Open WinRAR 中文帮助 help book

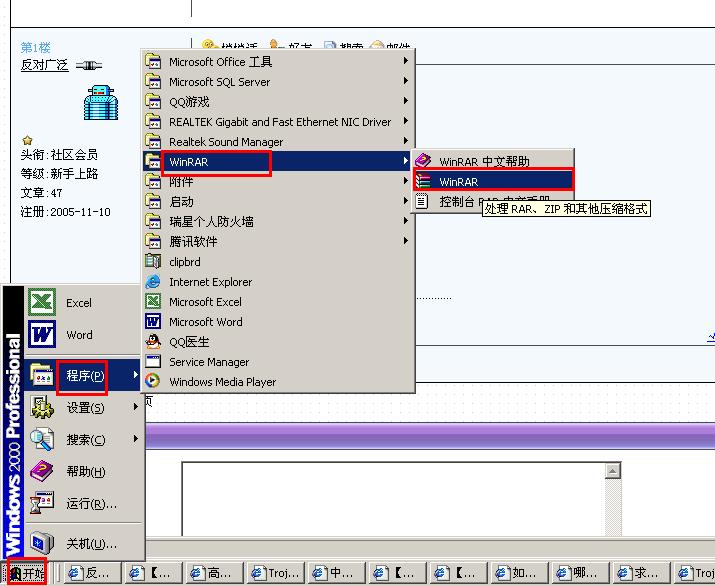point(492,161)
